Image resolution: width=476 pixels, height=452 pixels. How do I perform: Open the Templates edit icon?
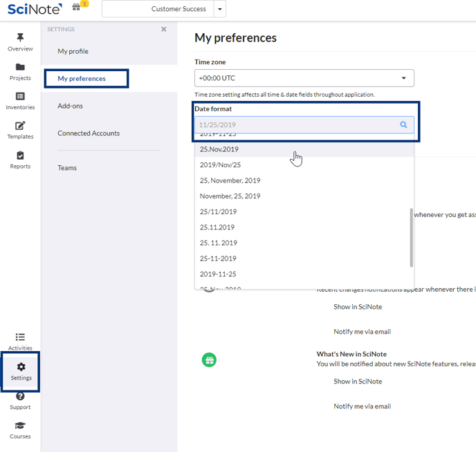pyautogui.click(x=20, y=126)
